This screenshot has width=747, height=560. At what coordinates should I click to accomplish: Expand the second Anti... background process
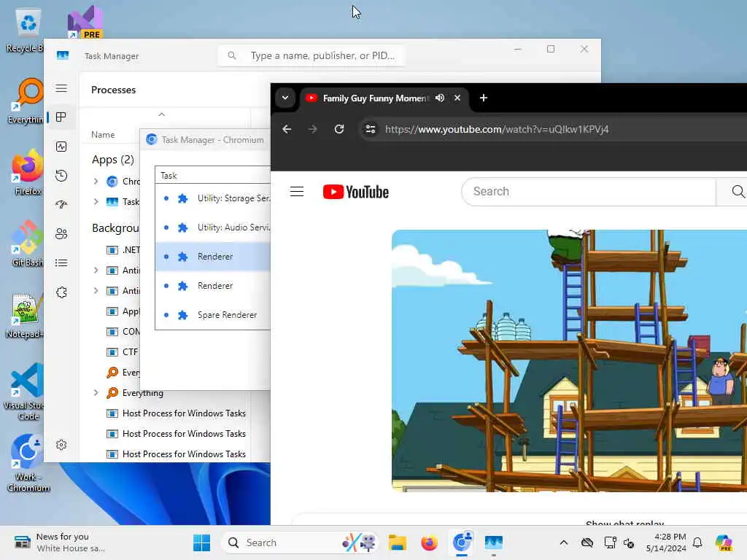click(x=96, y=291)
